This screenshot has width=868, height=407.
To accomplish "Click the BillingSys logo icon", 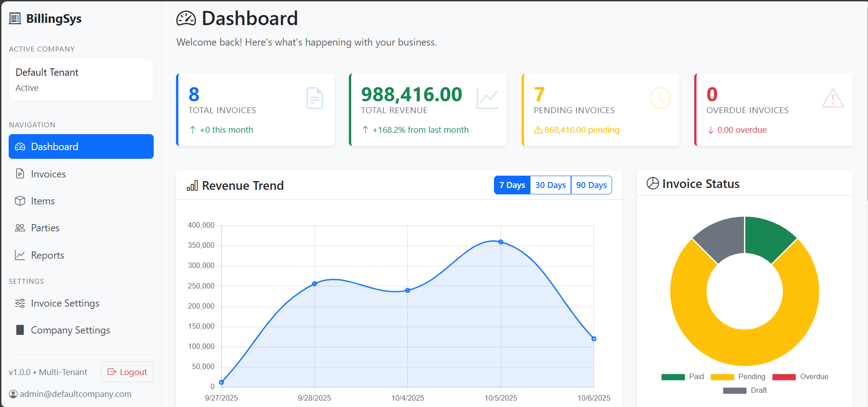I will 15,18.
